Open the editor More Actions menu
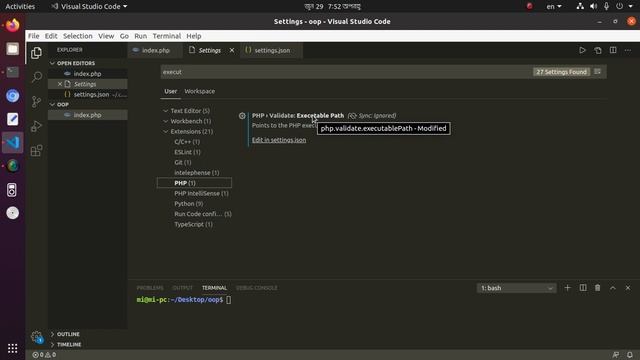This screenshot has width=640, height=360. [x=628, y=50]
